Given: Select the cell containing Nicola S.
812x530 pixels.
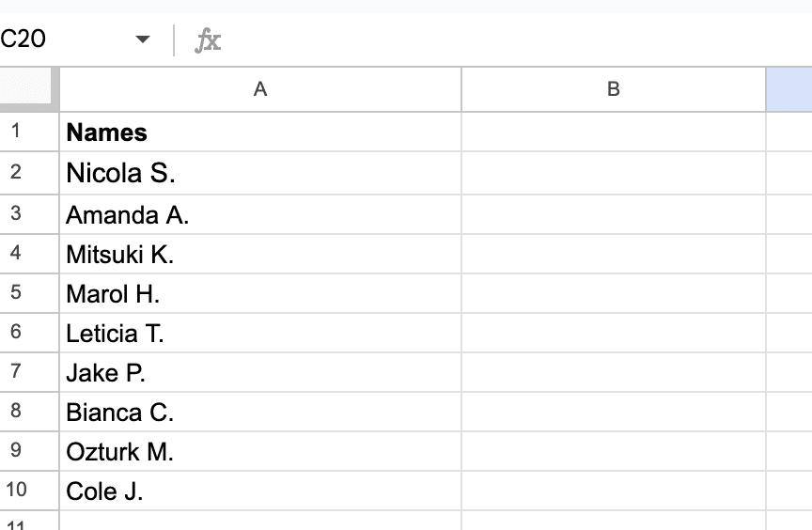Looking at the screenshot, I should (x=260, y=173).
